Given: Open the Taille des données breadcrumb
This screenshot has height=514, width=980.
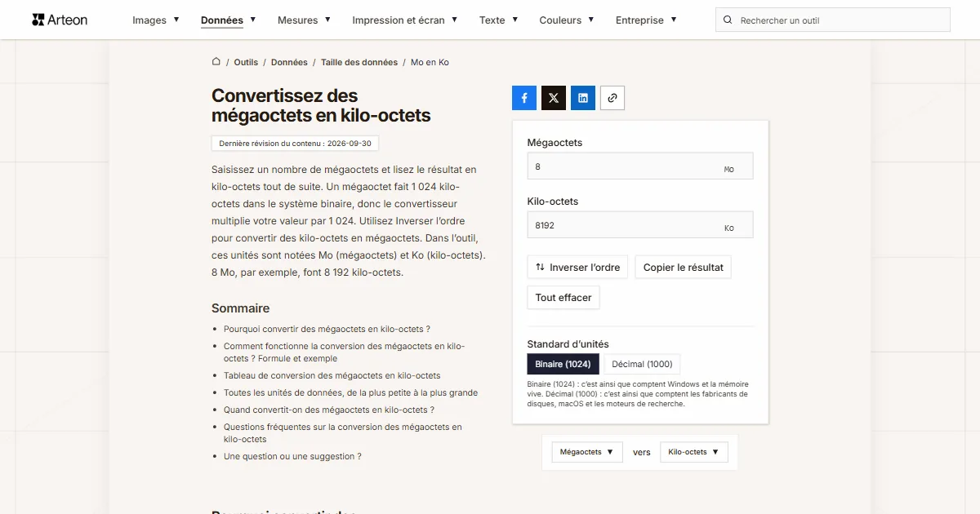Looking at the screenshot, I should click(359, 62).
